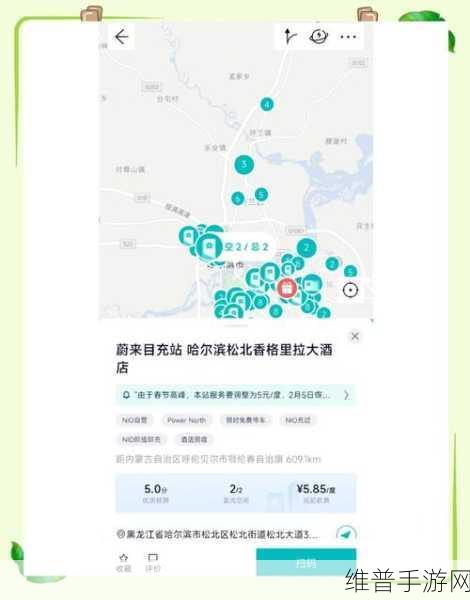Tap the drag handle atop the station card
The width and height of the screenshot is (470, 600).
(x=236, y=326)
